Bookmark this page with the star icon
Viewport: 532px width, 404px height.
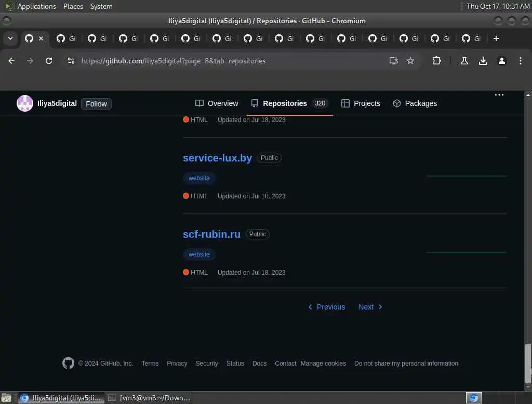tap(410, 61)
